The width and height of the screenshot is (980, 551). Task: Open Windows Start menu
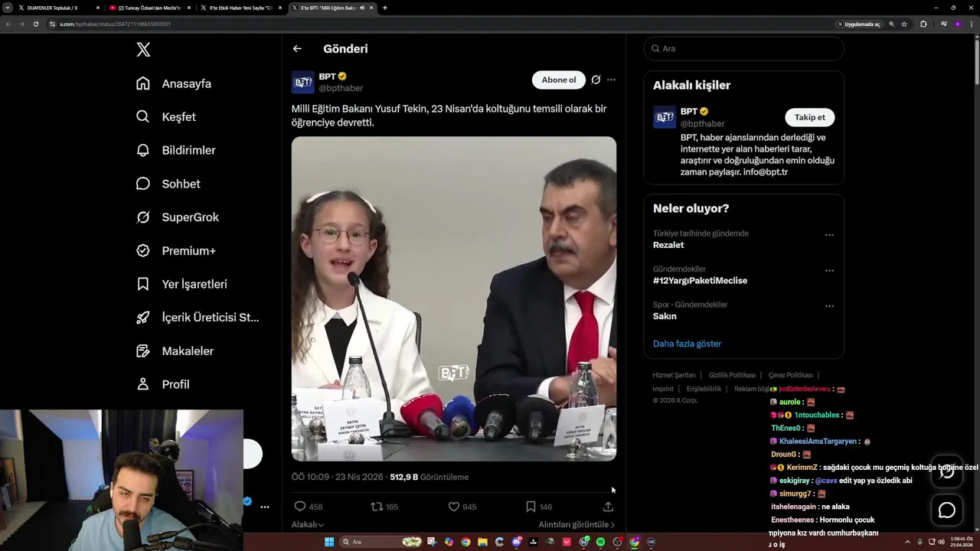[x=329, y=542]
